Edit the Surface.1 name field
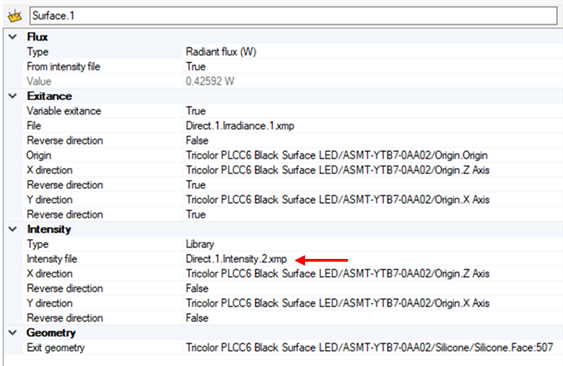Screen dimensions: 563x366 293,16
